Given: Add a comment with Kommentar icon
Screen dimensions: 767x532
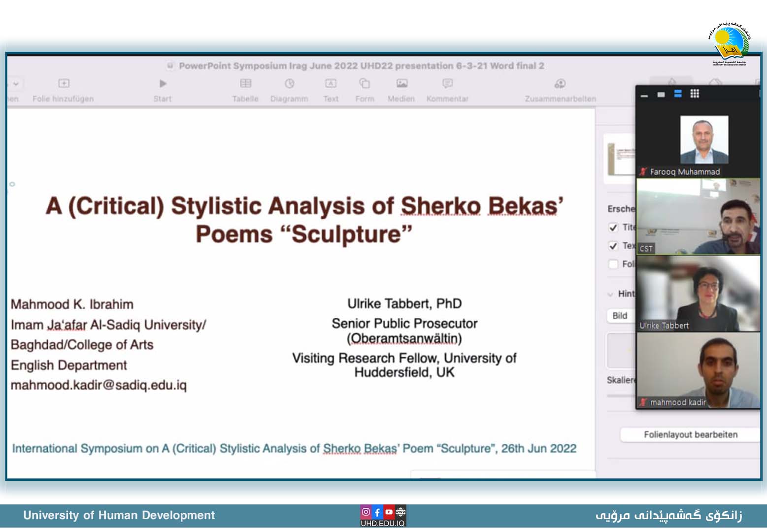Looking at the screenshot, I should pyautogui.click(x=447, y=83).
